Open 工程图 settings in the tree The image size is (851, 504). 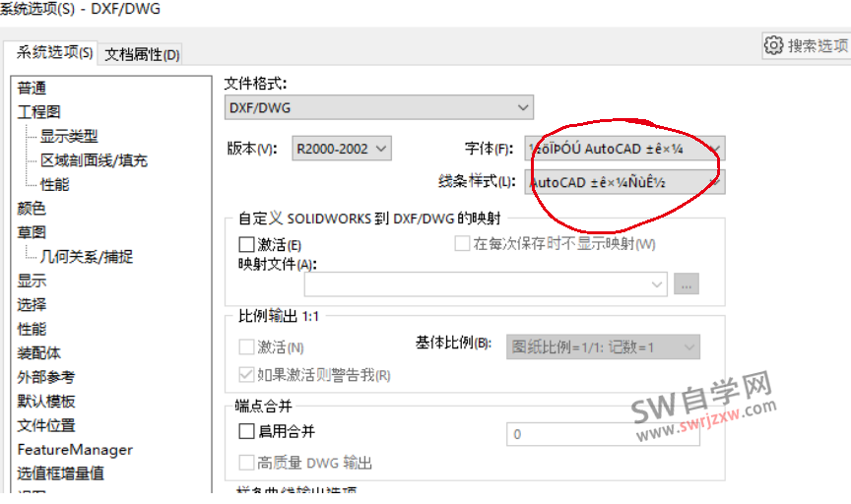(x=38, y=112)
